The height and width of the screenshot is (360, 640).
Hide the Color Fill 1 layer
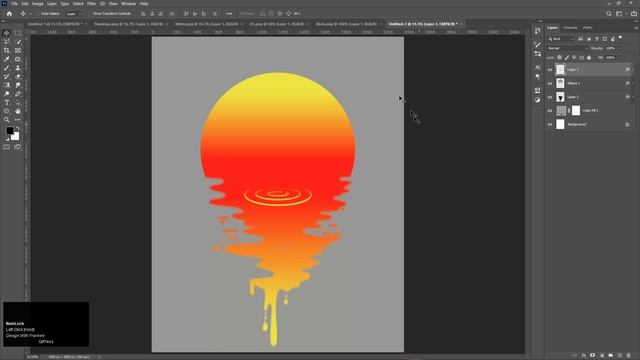(549, 111)
